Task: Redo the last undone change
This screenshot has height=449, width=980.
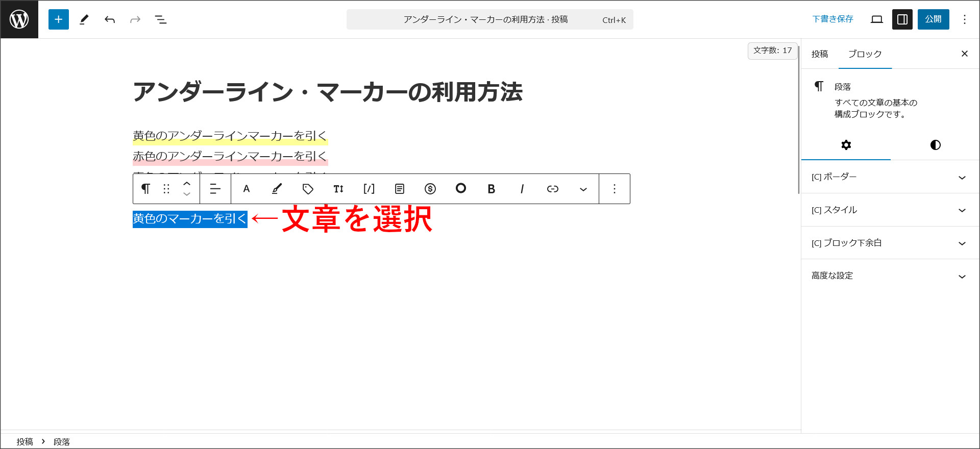Action: point(135,19)
